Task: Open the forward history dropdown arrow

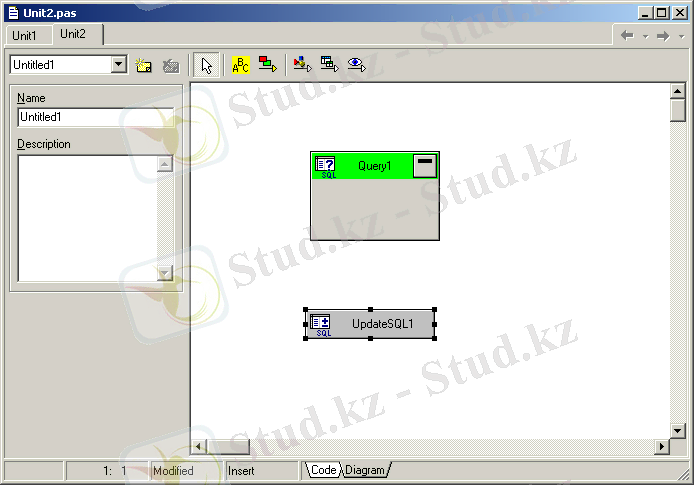Action: (682, 36)
